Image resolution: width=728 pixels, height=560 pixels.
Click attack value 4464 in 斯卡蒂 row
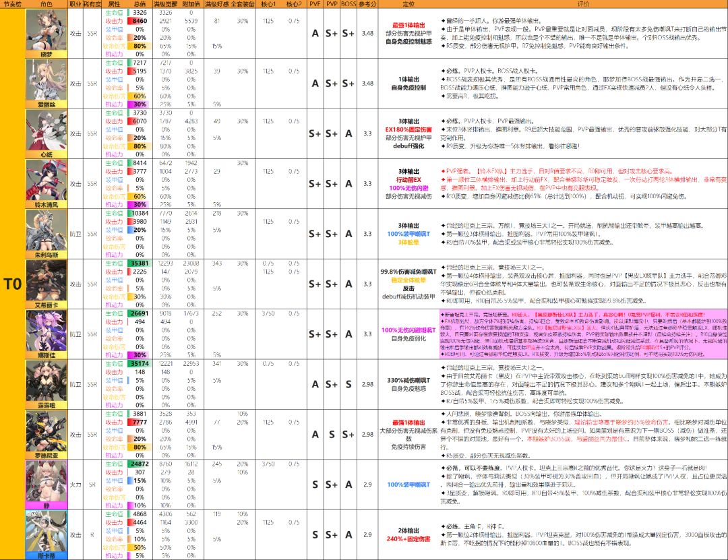(x=140, y=522)
